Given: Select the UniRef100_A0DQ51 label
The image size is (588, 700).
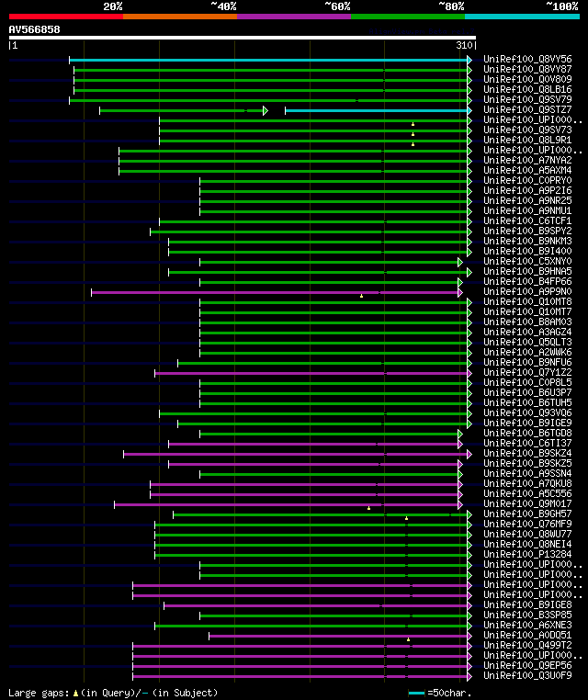Looking at the screenshot, I should coord(527,636).
